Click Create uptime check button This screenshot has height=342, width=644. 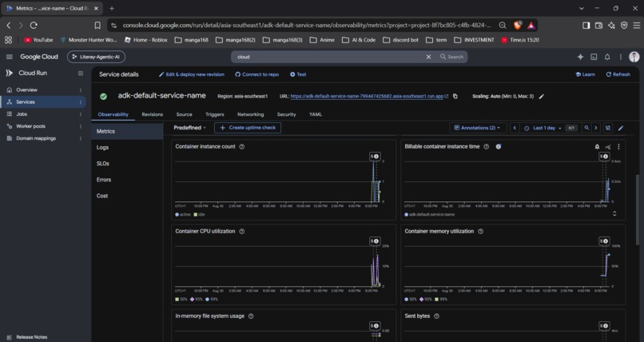pos(248,128)
